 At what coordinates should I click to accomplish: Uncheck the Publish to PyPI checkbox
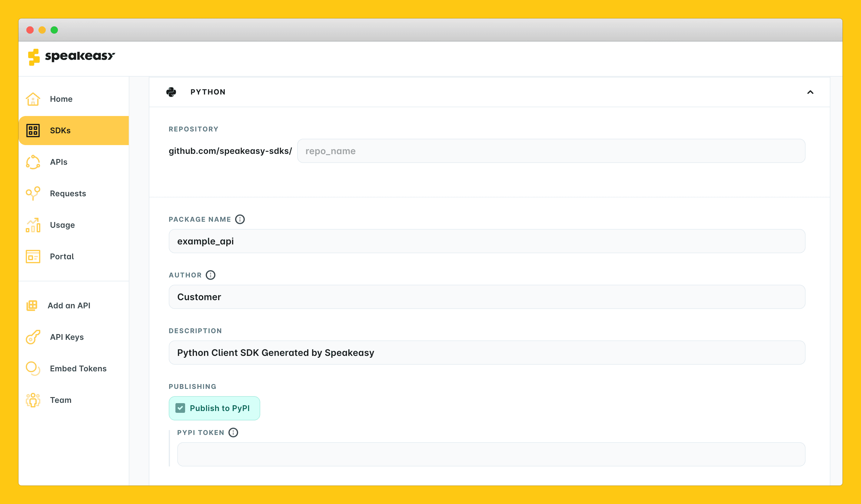pyautogui.click(x=180, y=408)
